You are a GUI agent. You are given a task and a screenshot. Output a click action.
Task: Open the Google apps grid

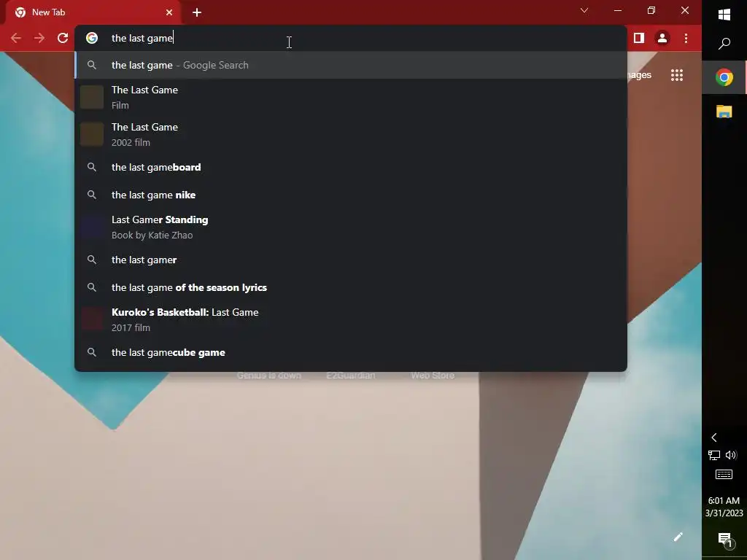[x=677, y=75]
